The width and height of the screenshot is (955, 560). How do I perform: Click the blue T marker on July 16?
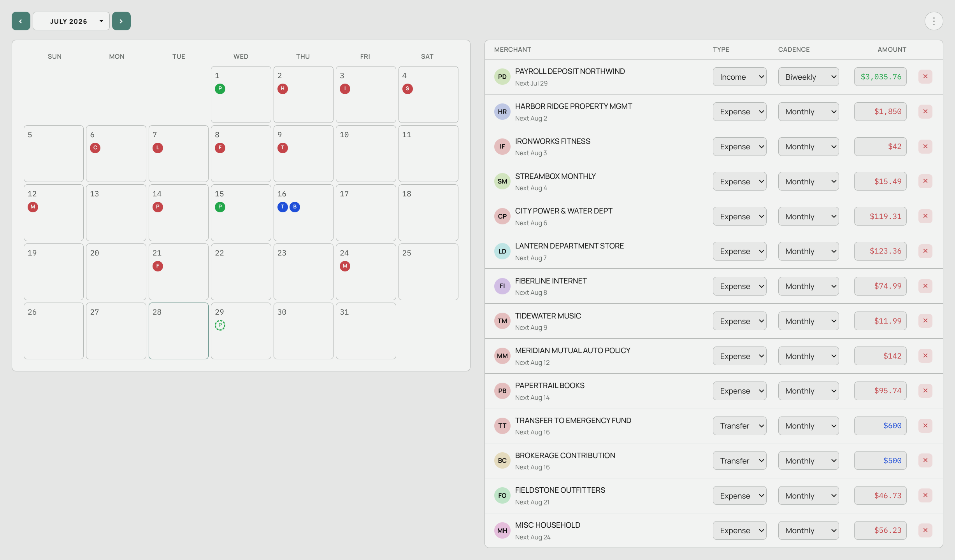pos(283,207)
